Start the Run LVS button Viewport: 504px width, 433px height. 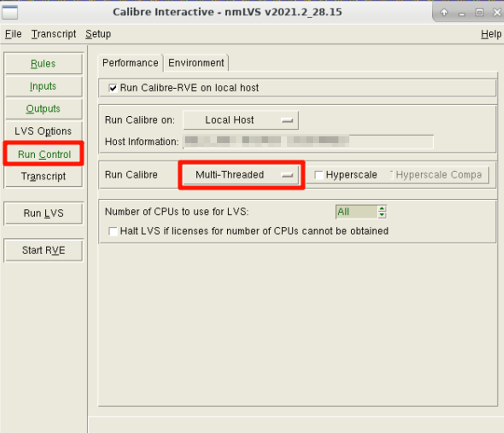tap(43, 213)
